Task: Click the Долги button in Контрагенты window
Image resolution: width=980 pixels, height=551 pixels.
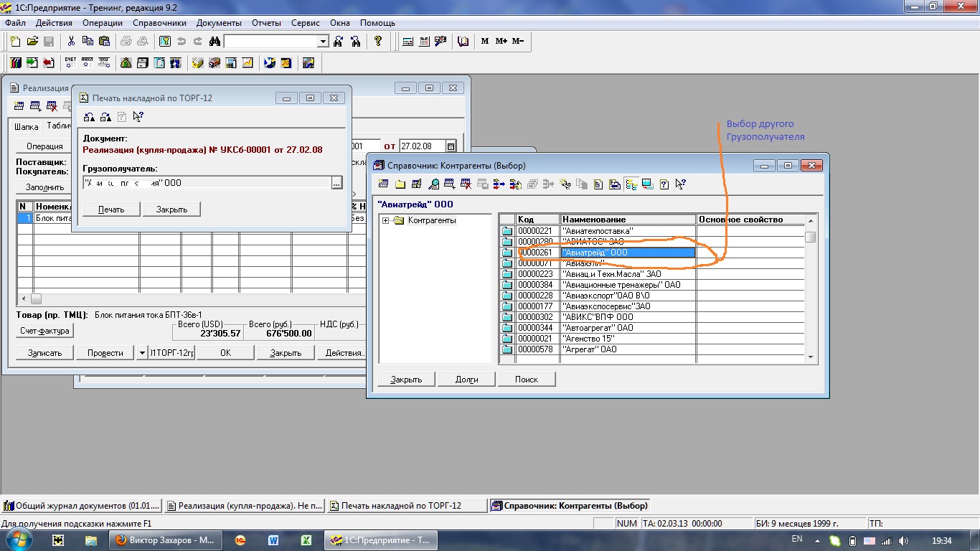Action: point(466,379)
